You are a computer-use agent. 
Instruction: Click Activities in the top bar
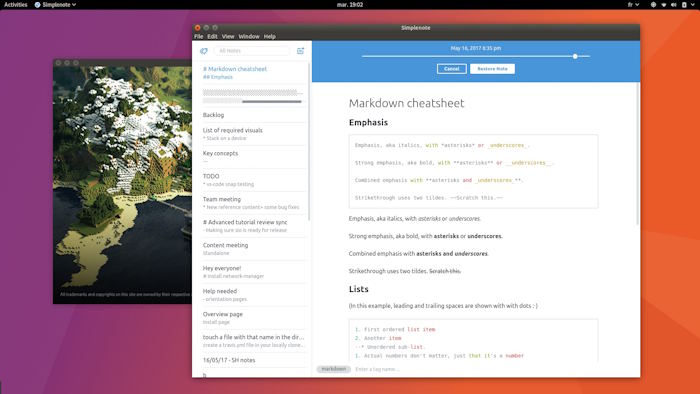[x=16, y=4]
